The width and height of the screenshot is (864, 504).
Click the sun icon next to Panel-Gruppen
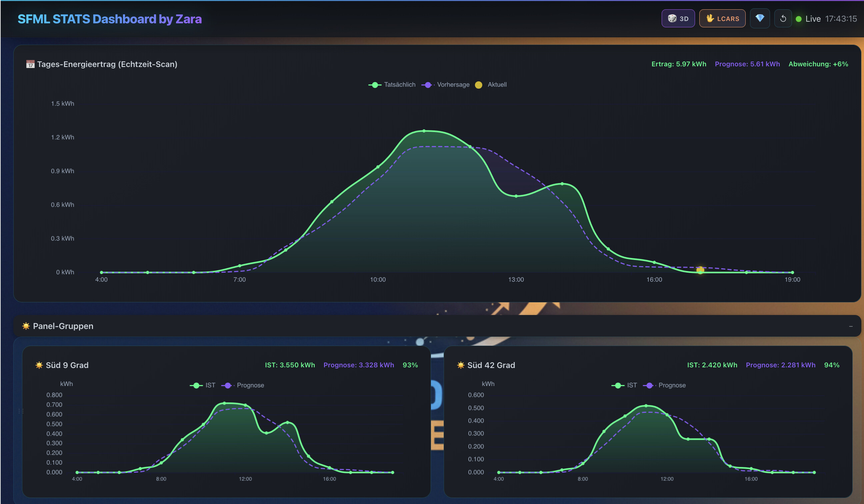coord(26,326)
